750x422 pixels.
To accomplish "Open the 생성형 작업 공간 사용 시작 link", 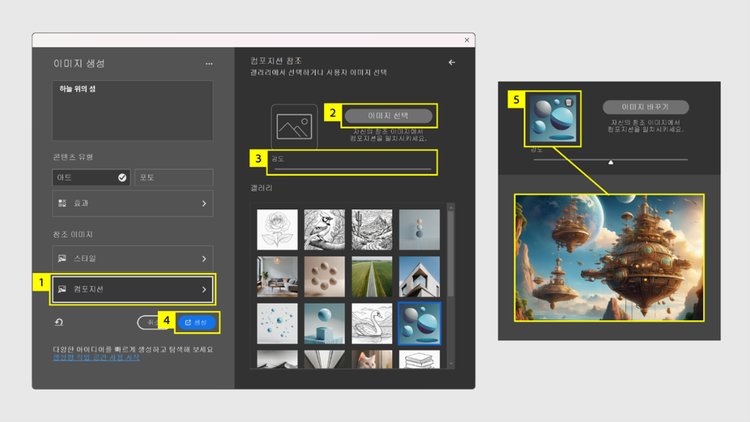I will pos(96,357).
